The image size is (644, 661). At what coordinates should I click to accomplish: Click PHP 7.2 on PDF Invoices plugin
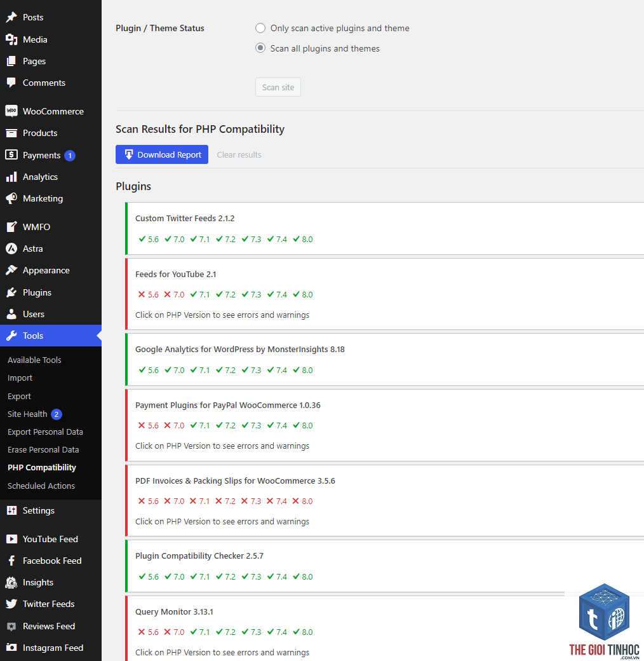(x=225, y=501)
